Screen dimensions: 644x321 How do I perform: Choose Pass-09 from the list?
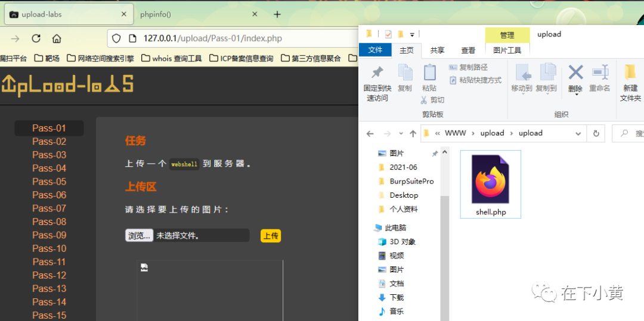(x=49, y=235)
